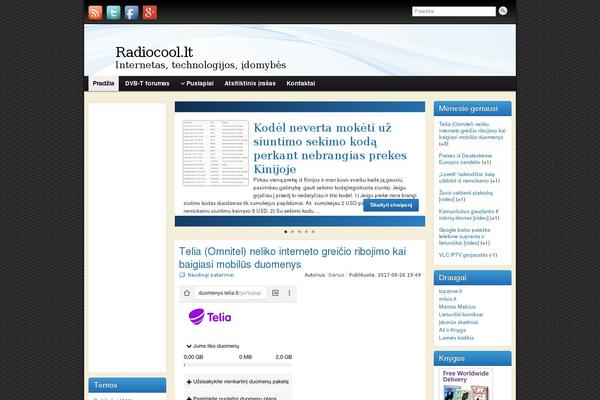Open the Lietuviški komiksai link
The width and height of the screenshot is (600, 400).
(461, 314)
